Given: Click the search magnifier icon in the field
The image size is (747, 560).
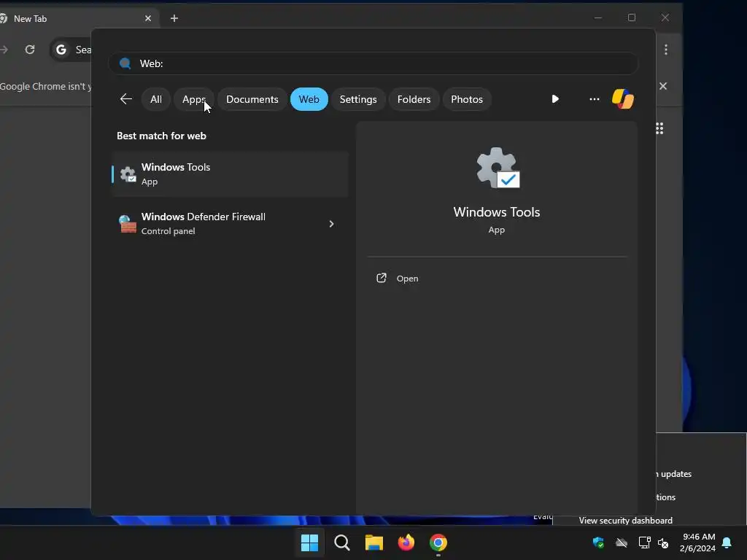Looking at the screenshot, I should coord(125,63).
